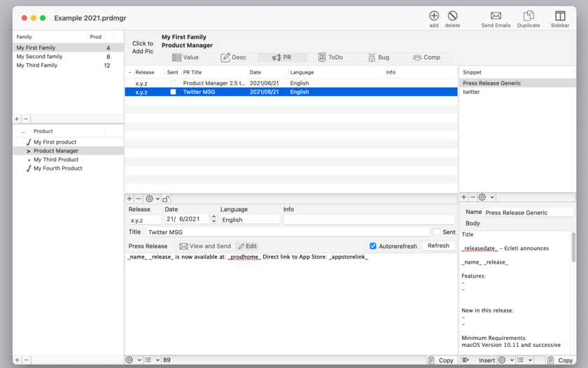Switch to the ToDo tab

(330, 57)
